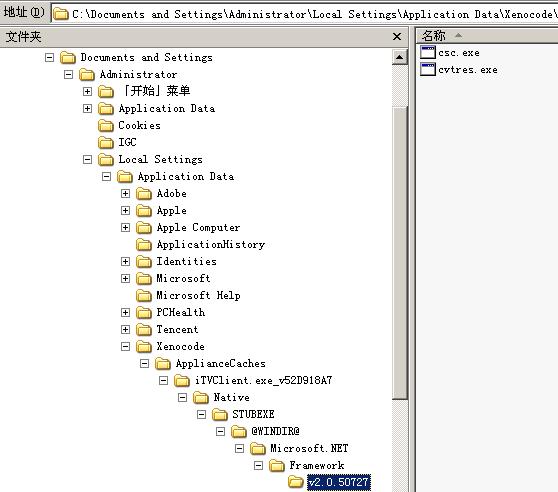Expand the PCHealth folder node
Image resolution: width=558 pixels, height=492 pixels.
(x=125, y=312)
